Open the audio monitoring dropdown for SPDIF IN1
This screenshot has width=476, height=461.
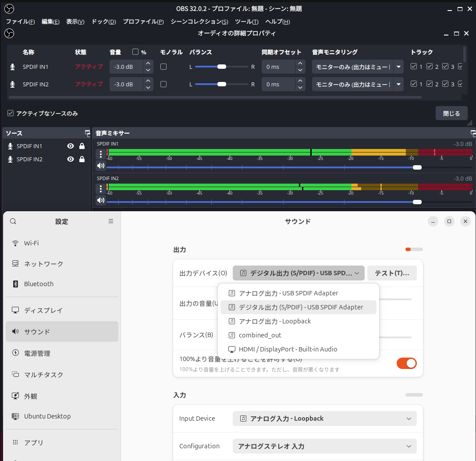click(358, 67)
